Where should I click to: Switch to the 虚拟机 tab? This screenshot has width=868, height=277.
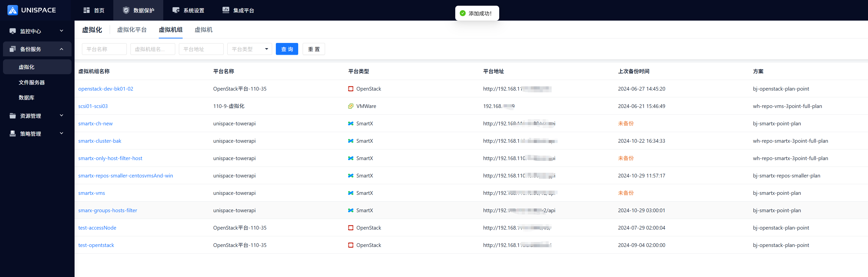pyautogui.click(x=203, y=30)
